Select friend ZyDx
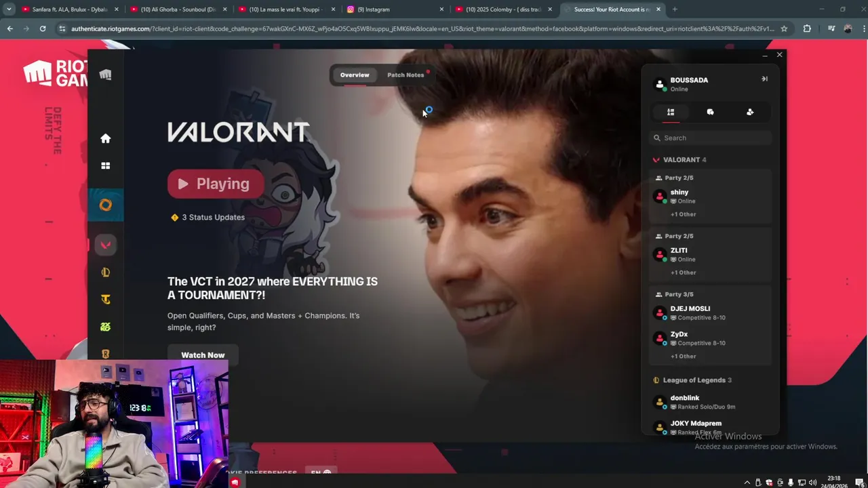The width and height of the screenshot is (868, 488). (x=710, y=338)
